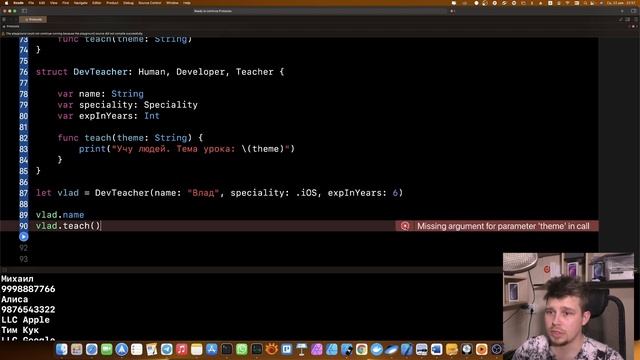This screenshot has width=640, height=360.
Task: Open the orange sunburst app in the Dock
Action: (x=272, y=349)
